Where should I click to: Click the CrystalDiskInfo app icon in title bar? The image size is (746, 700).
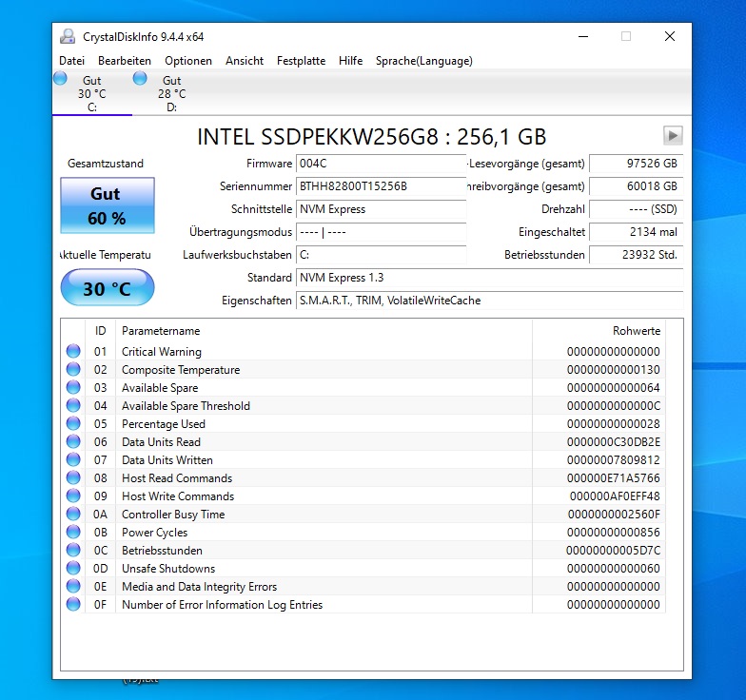[68, 36]
